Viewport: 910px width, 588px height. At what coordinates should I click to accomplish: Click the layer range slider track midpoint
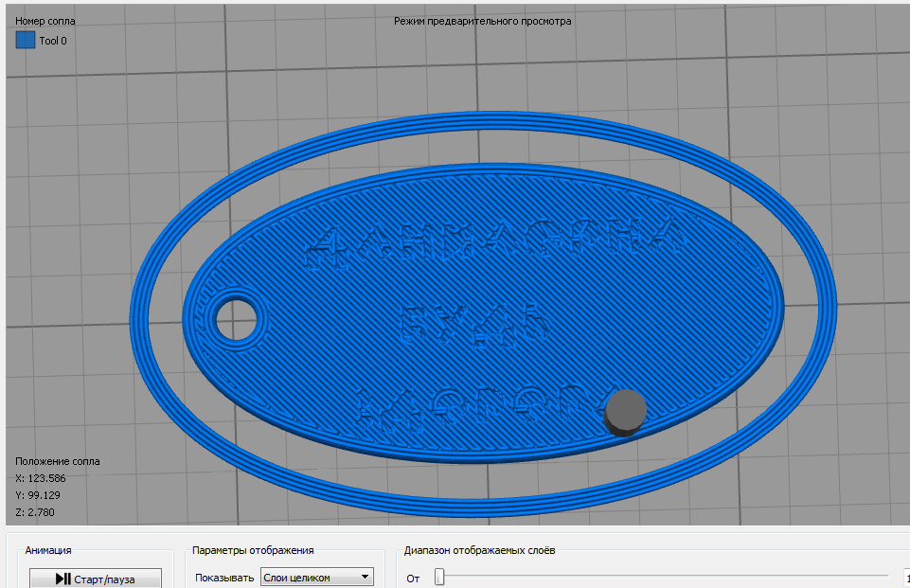click(x=663, y=577)
